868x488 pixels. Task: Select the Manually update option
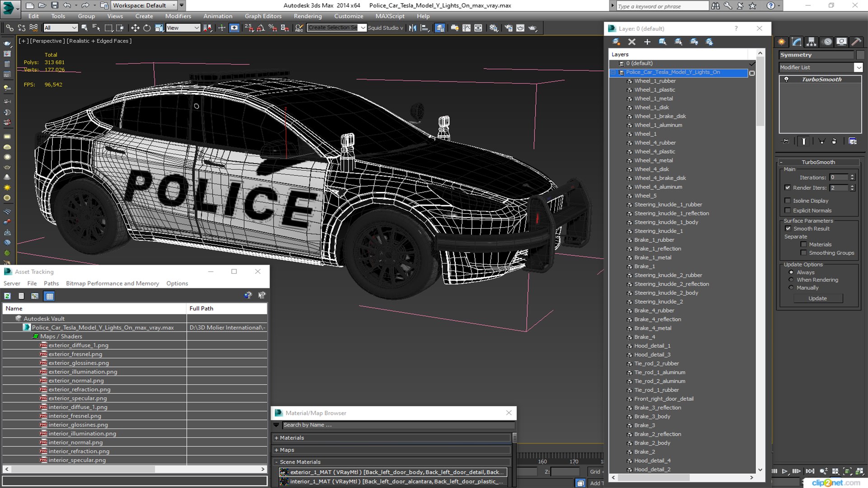(x=791, y=288)
